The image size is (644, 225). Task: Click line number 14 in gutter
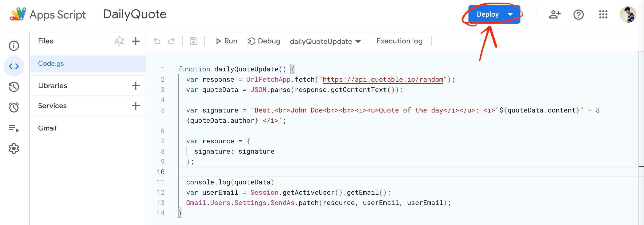[161, 213]
